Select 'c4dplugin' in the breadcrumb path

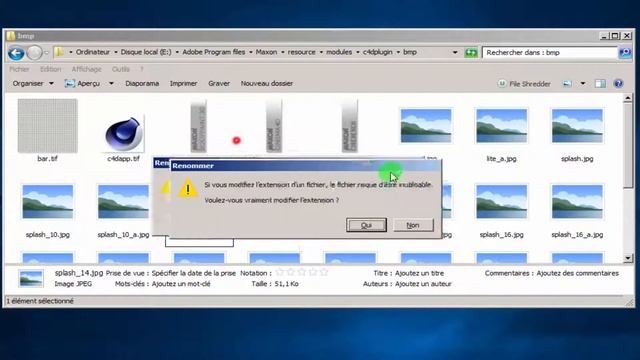click(x=378, y=52)
